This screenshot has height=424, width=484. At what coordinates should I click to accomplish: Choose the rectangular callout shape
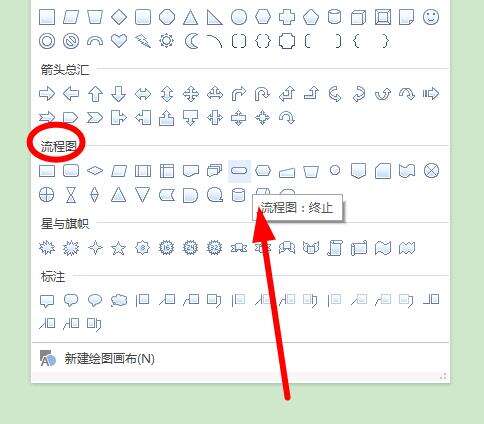pyautogui.click(x=47, y=301)
